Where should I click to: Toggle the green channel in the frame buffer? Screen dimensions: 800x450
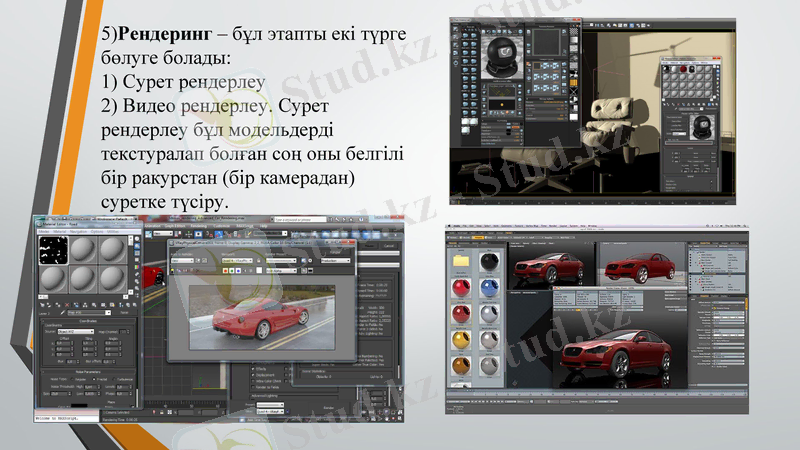[x=232, y=271]
